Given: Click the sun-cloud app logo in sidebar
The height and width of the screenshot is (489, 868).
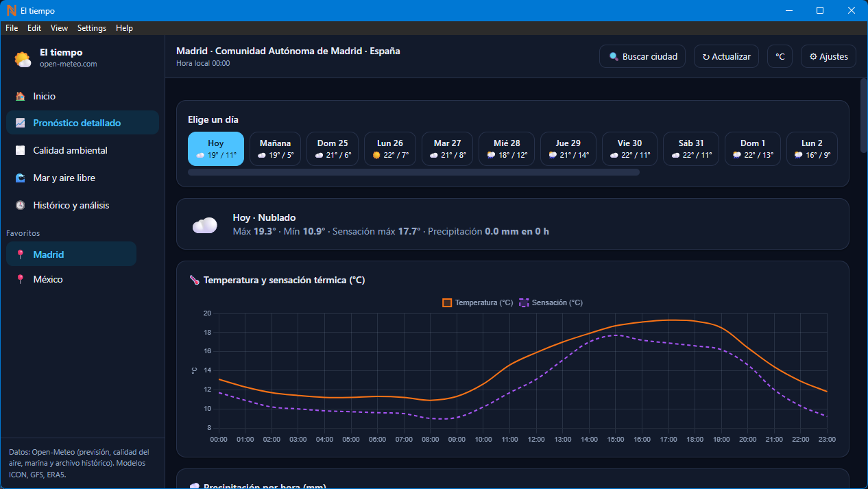Looking at the screenshot, I should (23, 59).
